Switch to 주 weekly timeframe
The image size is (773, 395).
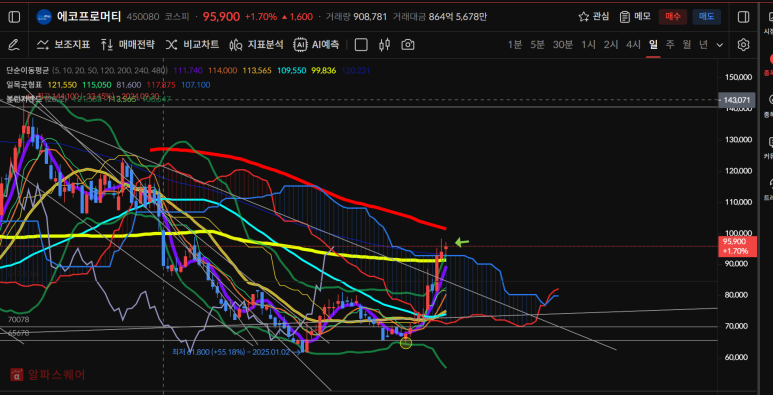[670, 45]
